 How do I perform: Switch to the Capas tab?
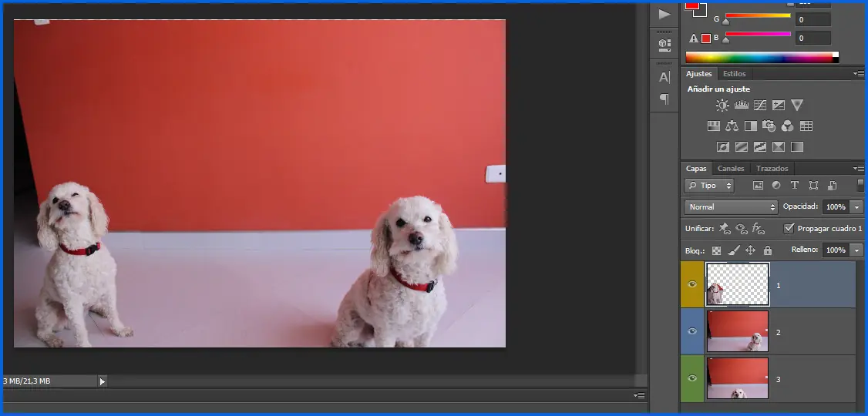(x=696, y=168)
